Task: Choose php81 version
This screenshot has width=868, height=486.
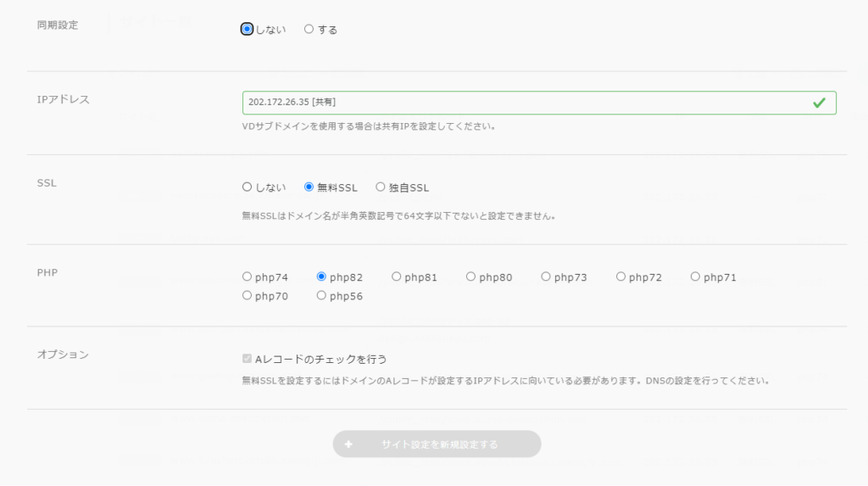Action: (397, 277)
